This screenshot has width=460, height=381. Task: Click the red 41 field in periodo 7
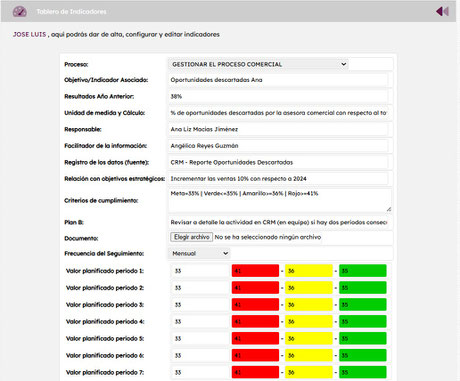click(x=255, y=372)
